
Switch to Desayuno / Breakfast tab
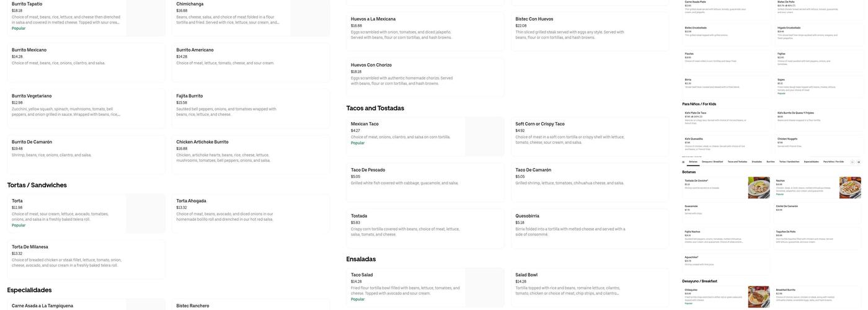tap(712, 162)
